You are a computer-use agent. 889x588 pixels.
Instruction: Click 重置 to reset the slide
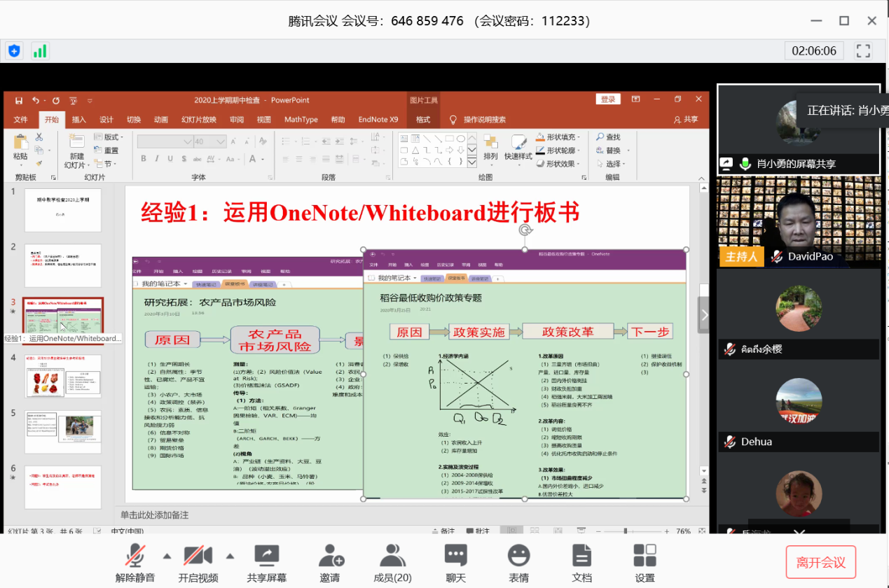point(106,150)
